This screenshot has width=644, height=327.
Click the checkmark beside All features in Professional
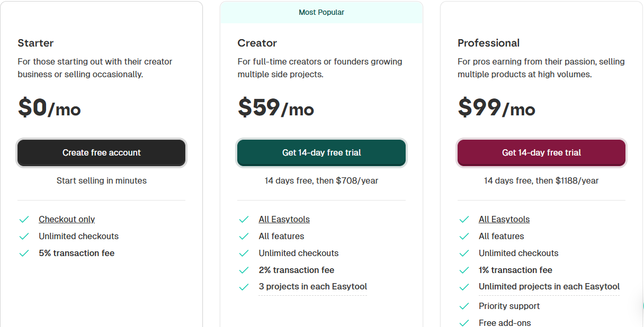pyautogui.click(x=464, y=236)
